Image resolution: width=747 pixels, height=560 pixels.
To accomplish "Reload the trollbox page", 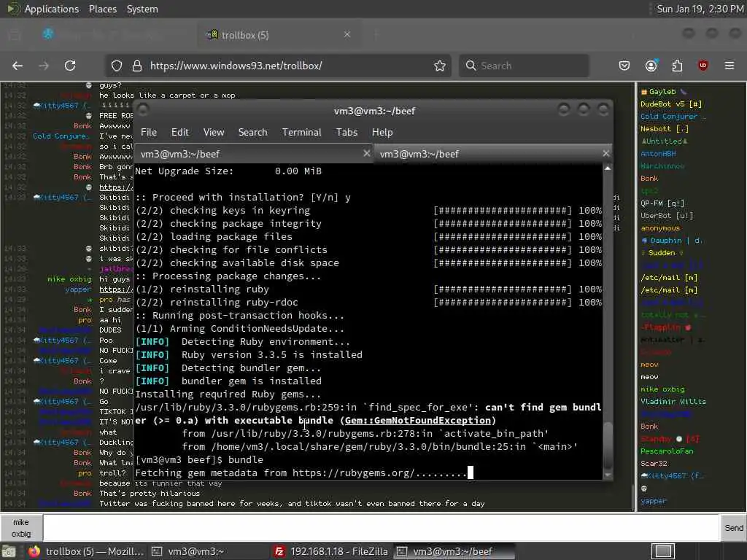I will click(70, 66).
